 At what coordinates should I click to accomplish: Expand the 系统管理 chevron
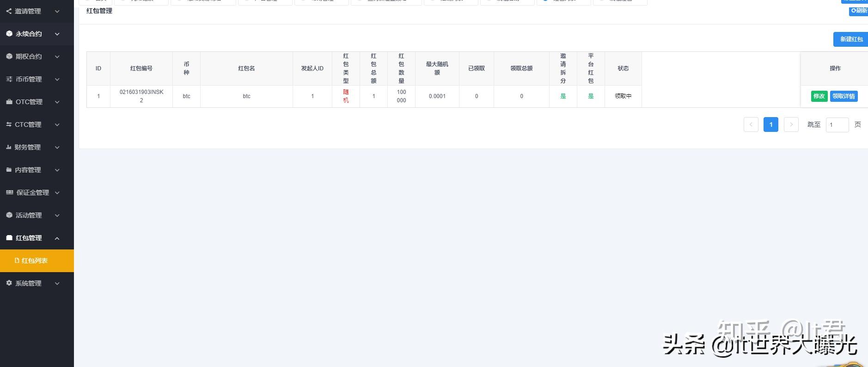[x=57, y=283]
